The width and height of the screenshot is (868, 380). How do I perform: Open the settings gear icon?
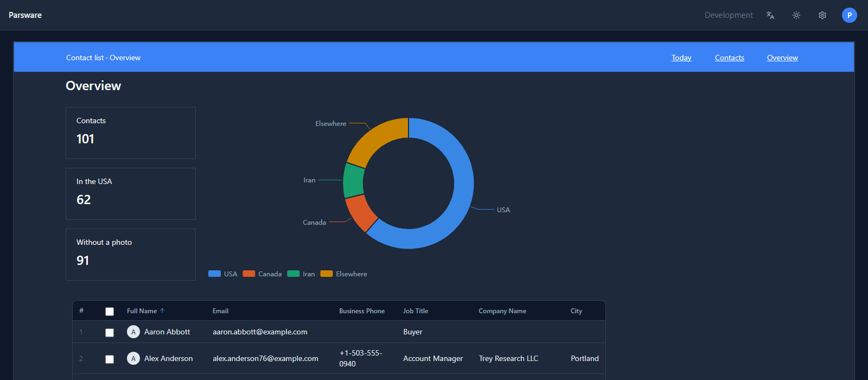(x=822, y=15)
